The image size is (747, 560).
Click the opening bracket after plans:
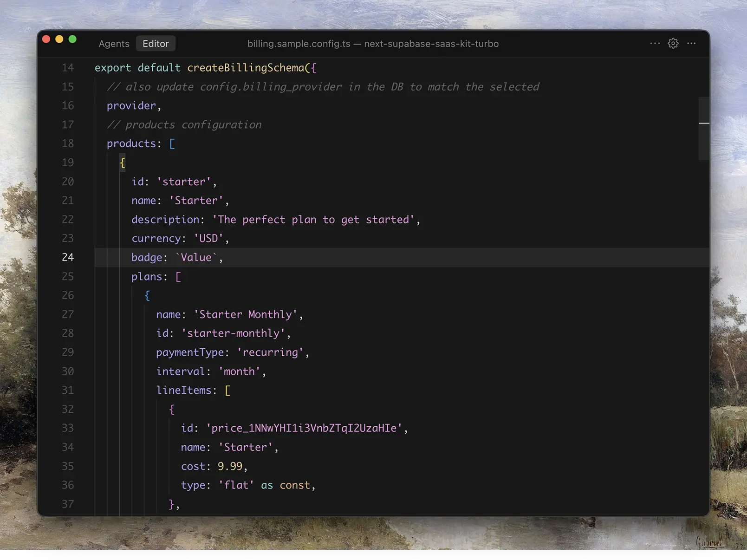[178, 277]
